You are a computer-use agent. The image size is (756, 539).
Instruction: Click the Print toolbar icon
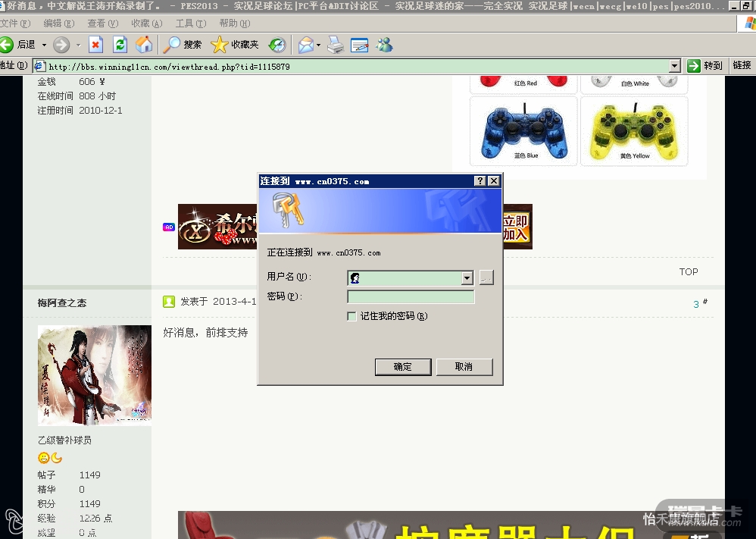tap(336, 45)
